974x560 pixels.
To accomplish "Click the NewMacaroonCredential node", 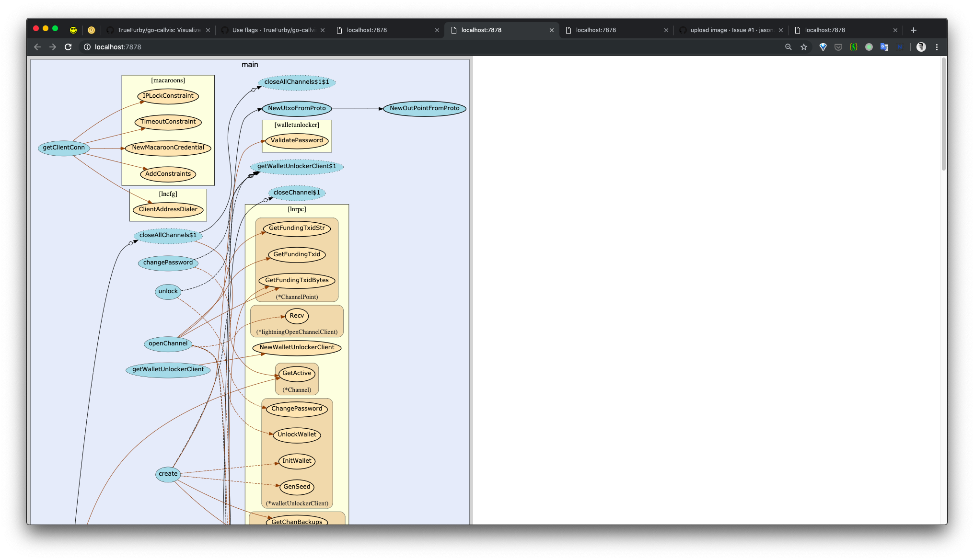I will (x=168, y=148).
